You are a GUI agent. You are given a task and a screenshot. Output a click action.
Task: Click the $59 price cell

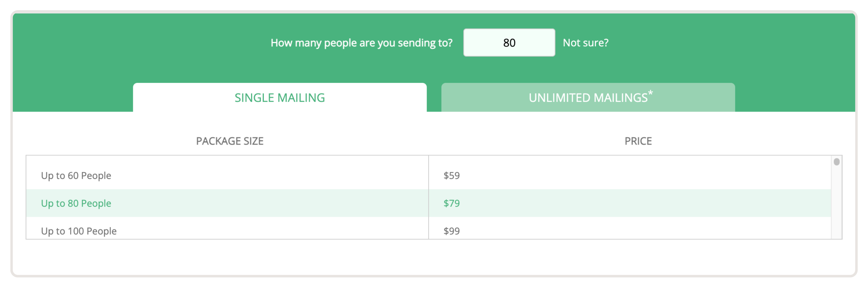pos(630,175)
